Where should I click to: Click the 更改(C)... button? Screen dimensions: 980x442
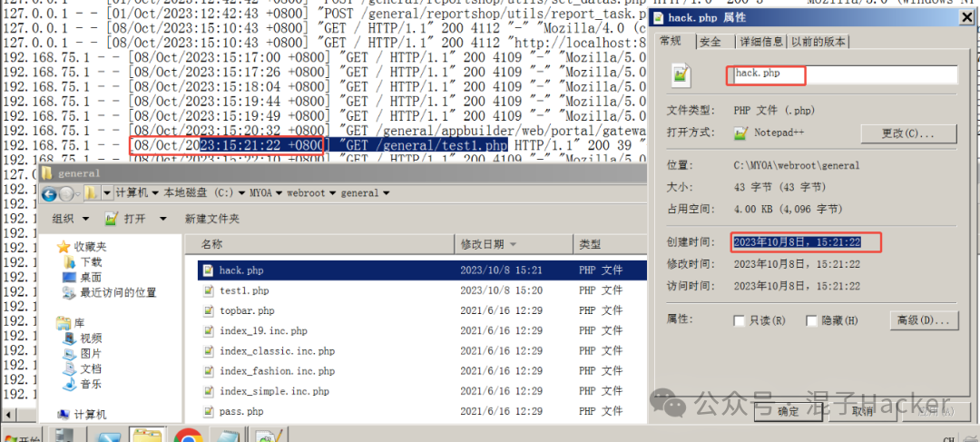point(908,133)
